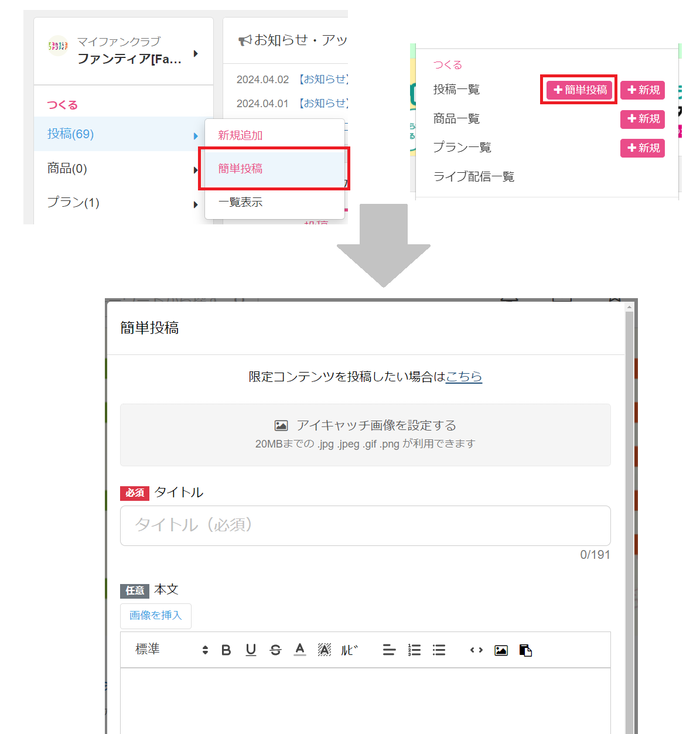Screen dimensions: 700x734
Task: Follow the こちら link for limited content
Action: 463,377
